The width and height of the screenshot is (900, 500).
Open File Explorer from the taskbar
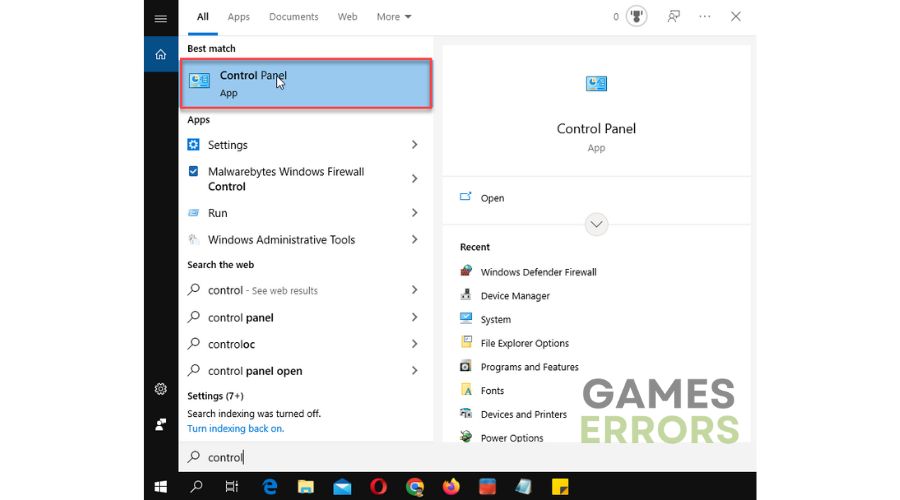point(305,487)
